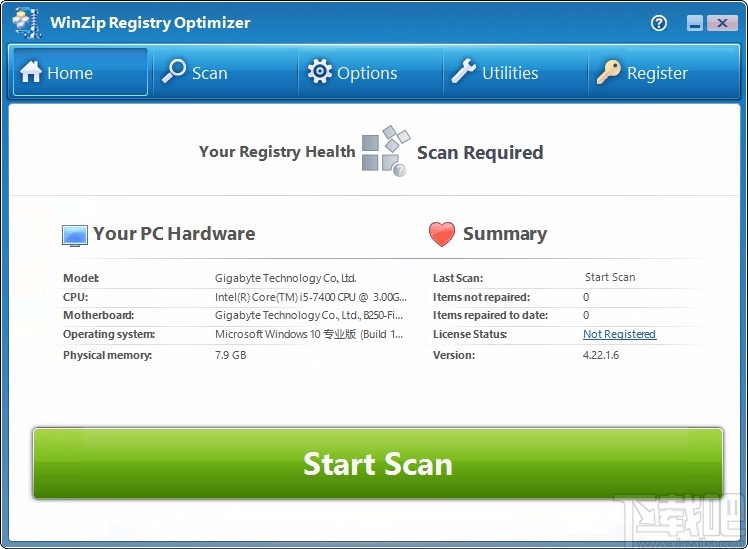Click the WinZip Registry Optimizer logo icon
Screen dimensions: 748x549
tap(27, 23)
